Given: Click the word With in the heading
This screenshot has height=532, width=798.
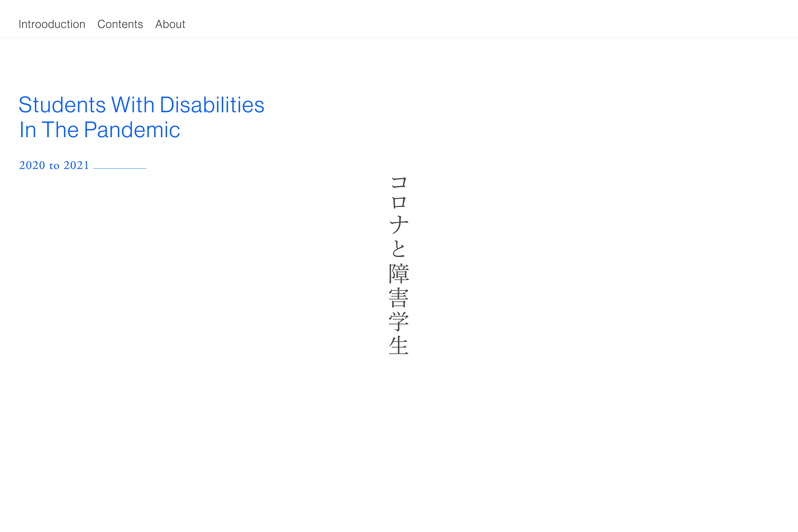Looking at the screenshot, I should (132, 105).
